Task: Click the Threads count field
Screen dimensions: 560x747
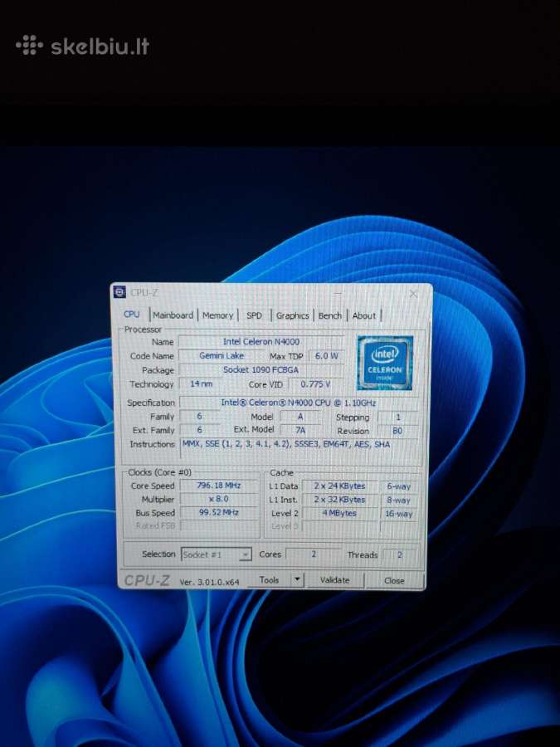Action: (400, 554)
